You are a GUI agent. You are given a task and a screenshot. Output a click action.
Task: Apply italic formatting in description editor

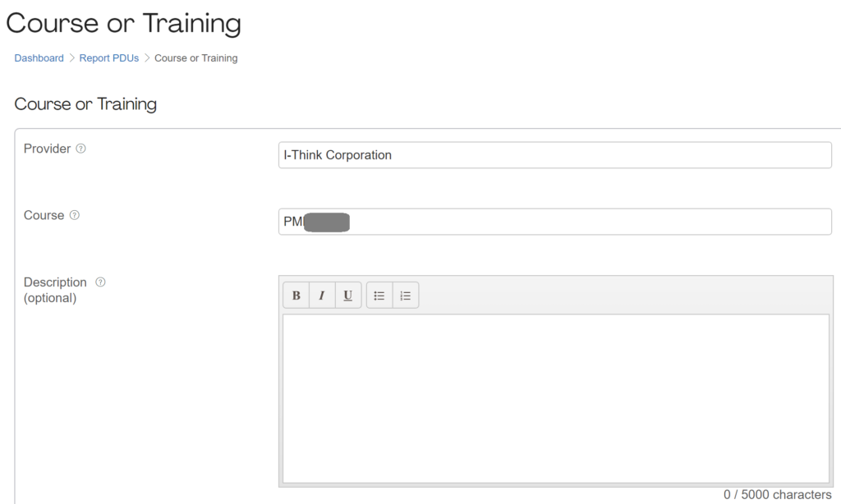(x=322, y=296)
